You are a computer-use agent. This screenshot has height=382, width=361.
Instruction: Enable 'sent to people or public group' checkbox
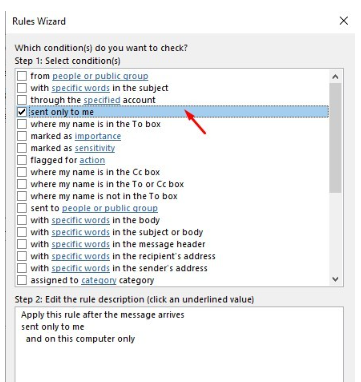coord(22,208)
